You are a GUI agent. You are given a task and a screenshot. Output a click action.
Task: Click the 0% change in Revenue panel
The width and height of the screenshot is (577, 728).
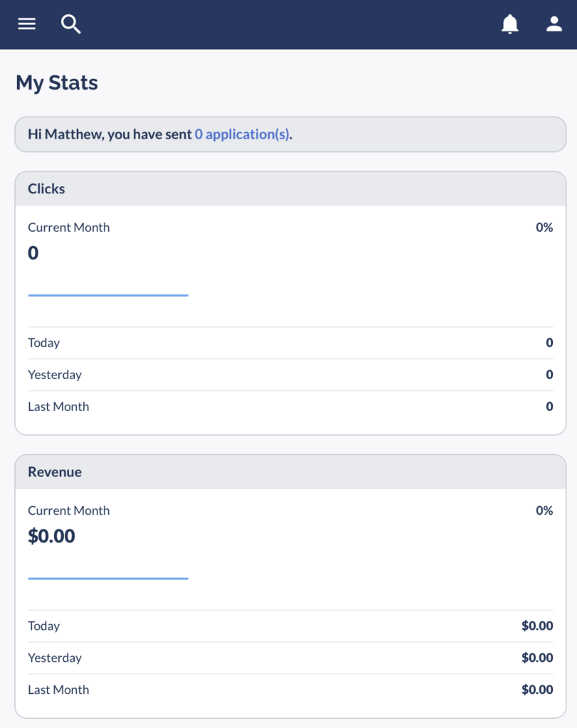click(x=544, y=510)
